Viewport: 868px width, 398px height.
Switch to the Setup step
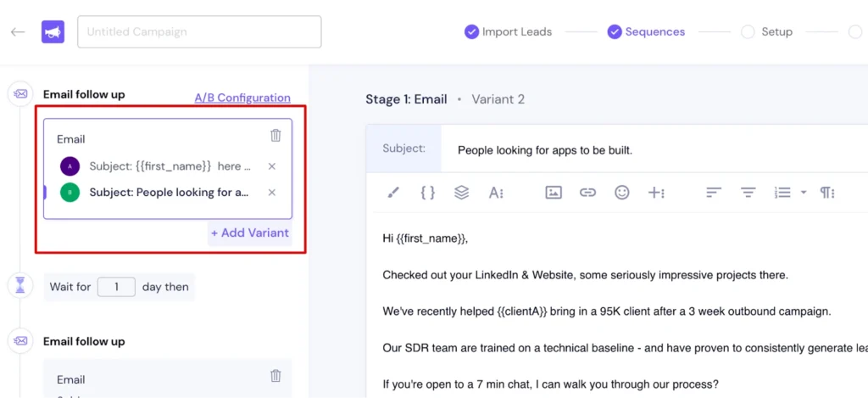click(x=766, y=32)
